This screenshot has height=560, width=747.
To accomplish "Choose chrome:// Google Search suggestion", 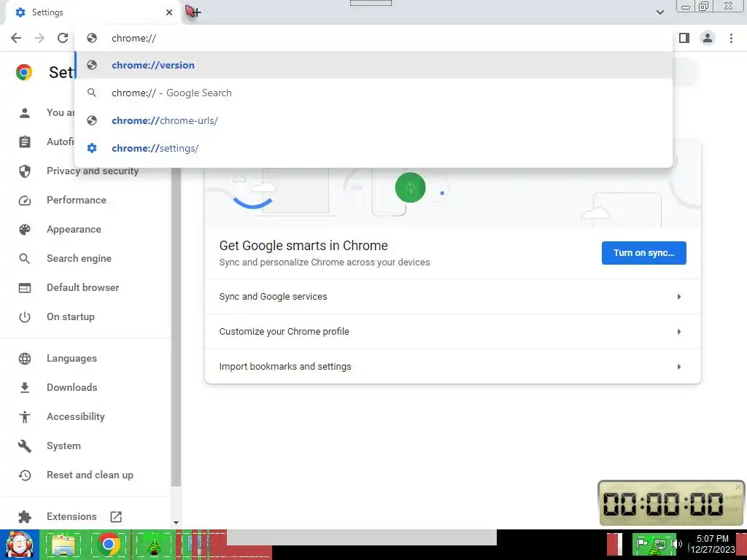I will point(373,93).
